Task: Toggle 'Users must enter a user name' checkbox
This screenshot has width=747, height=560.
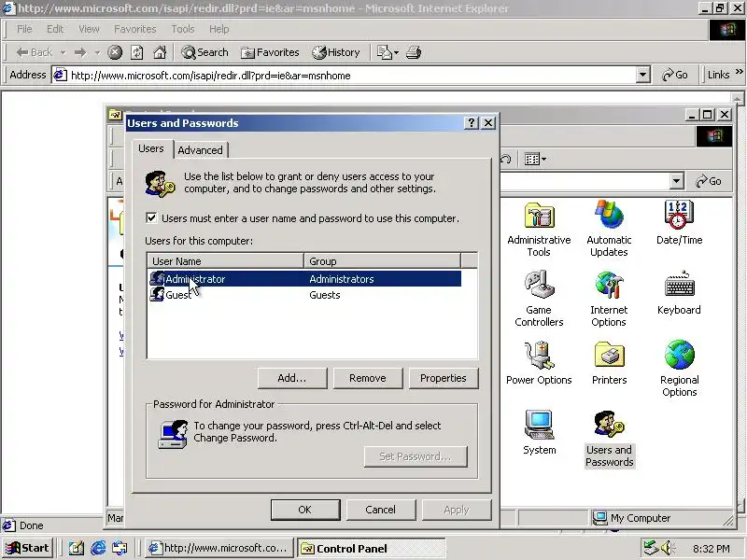Action: point(151,218)
